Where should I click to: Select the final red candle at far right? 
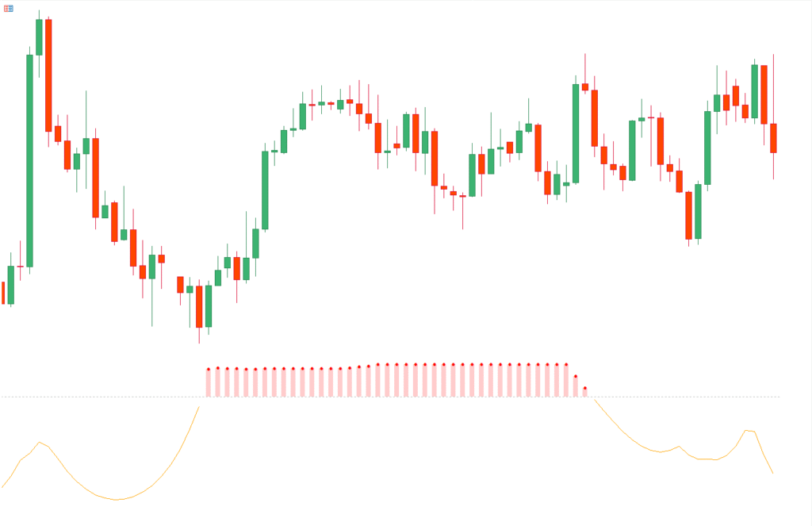[x=773, y=138]
